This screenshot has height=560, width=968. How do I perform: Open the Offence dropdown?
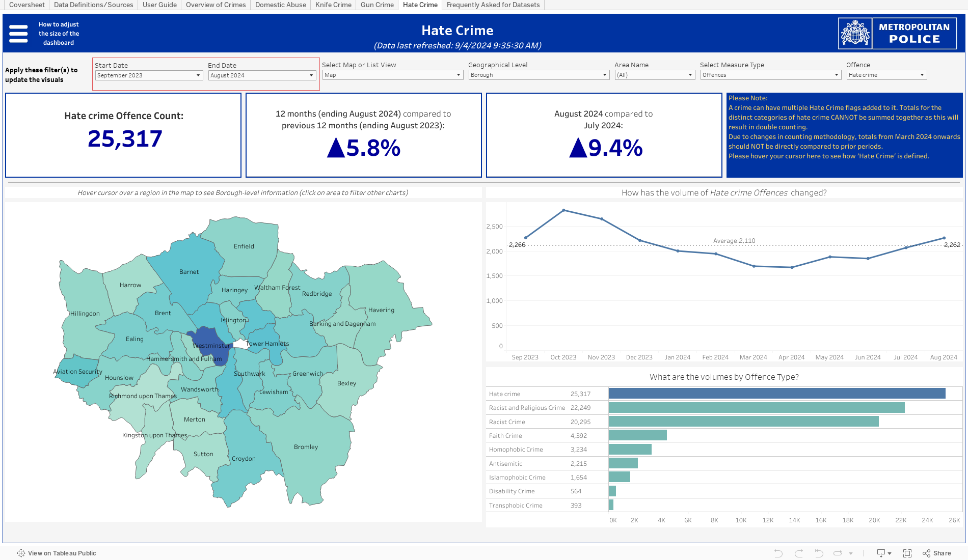tap(886, 75)
